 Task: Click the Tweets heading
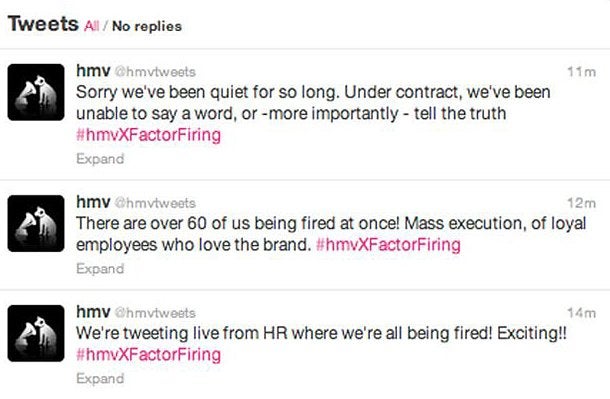click(43, 24)
